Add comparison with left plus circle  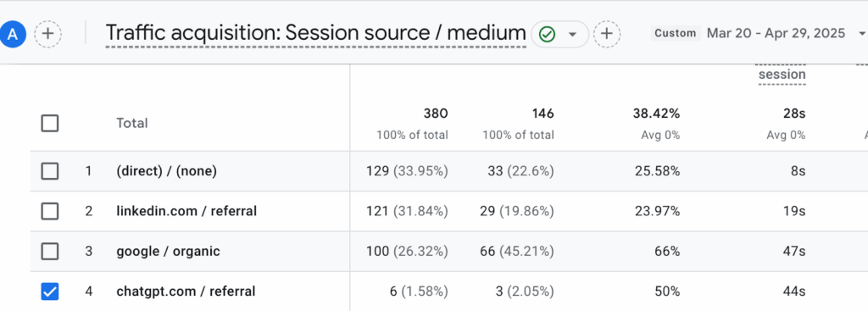click(x=48, y=34)
